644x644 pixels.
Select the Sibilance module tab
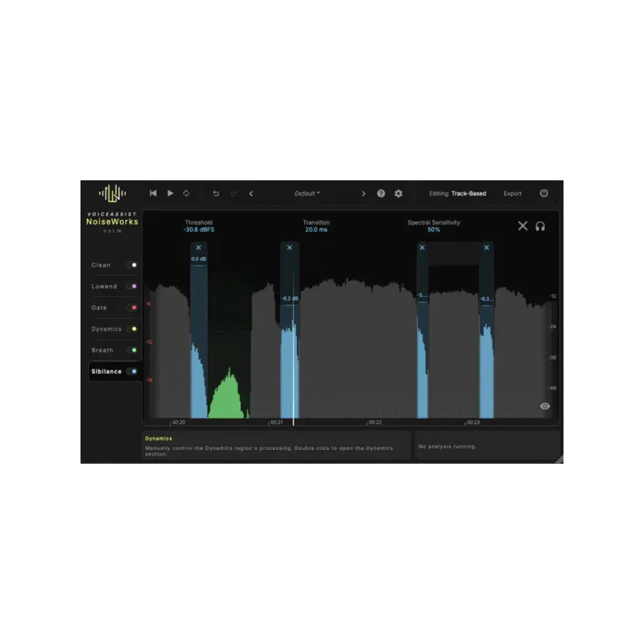[x=106, y=372]
